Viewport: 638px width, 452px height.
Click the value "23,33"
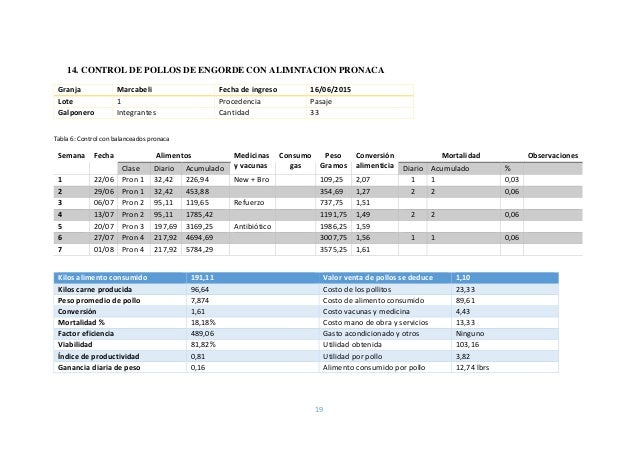click(x=465, y=289)
